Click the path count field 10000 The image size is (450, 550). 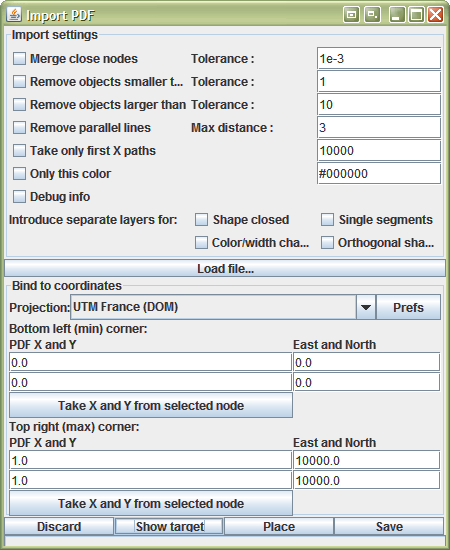379,150
